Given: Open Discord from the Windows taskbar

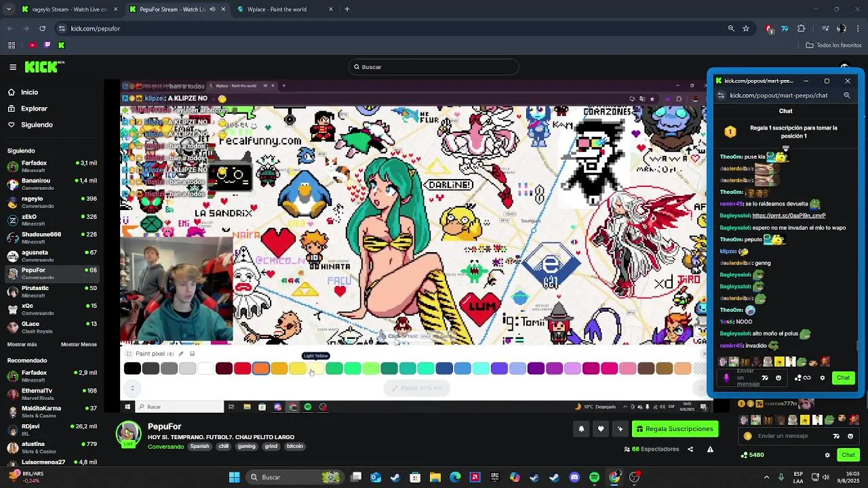Looking at the screenshot, I should pos(574,477).
